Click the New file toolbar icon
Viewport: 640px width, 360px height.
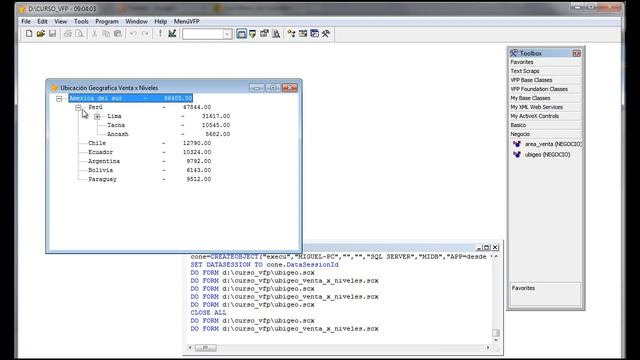tap(29, 33)
